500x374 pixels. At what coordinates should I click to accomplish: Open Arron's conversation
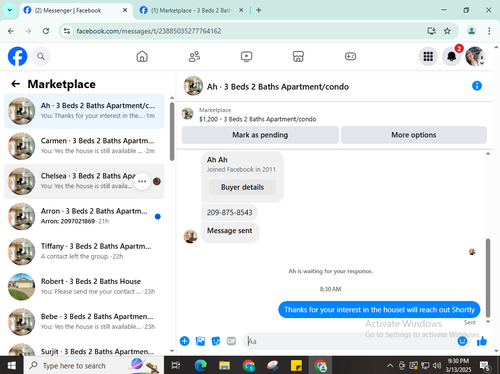84,216
